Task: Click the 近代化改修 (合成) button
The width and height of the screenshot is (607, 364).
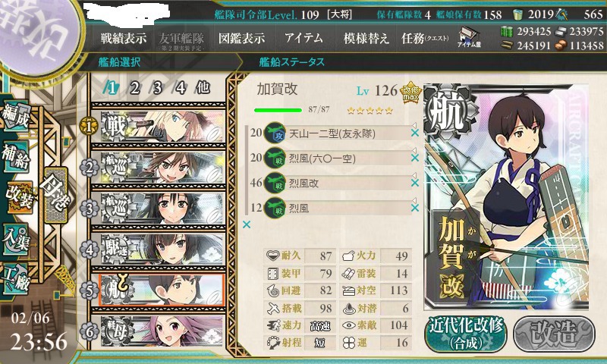Action: click(x=466, y=334)
